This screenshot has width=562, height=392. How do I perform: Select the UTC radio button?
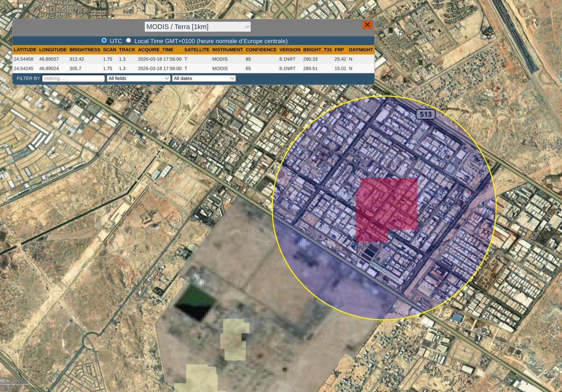pos(104,41)
